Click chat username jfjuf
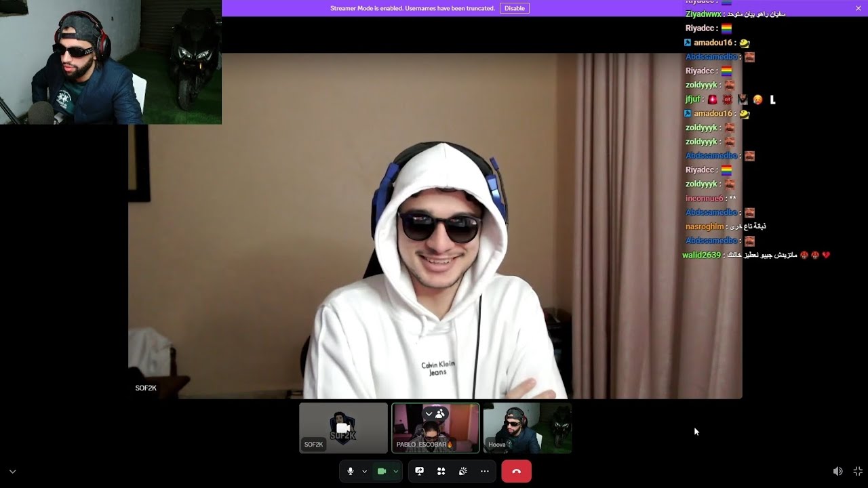868x488 pixels. click(693, 100)
